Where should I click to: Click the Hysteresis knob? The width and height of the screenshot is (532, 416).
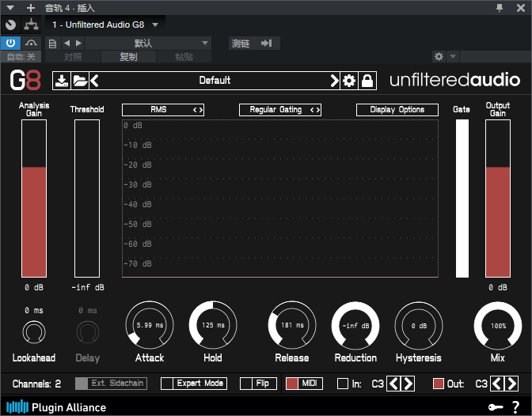pyautogui.click(x=419, y=326)
